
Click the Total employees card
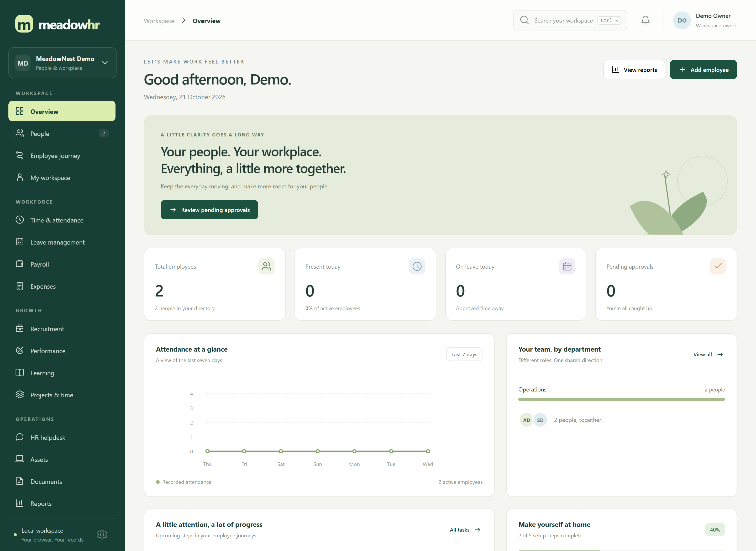point(214,284)
